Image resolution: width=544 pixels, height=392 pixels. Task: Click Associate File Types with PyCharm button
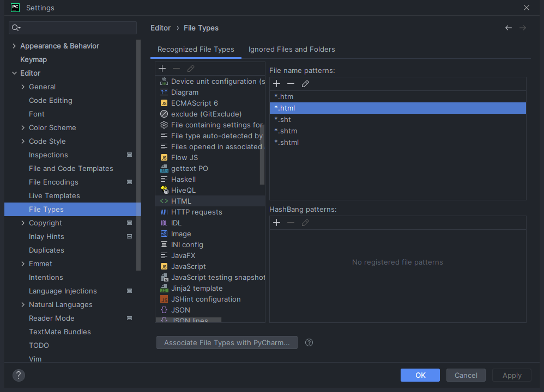[x=227, y=342]
